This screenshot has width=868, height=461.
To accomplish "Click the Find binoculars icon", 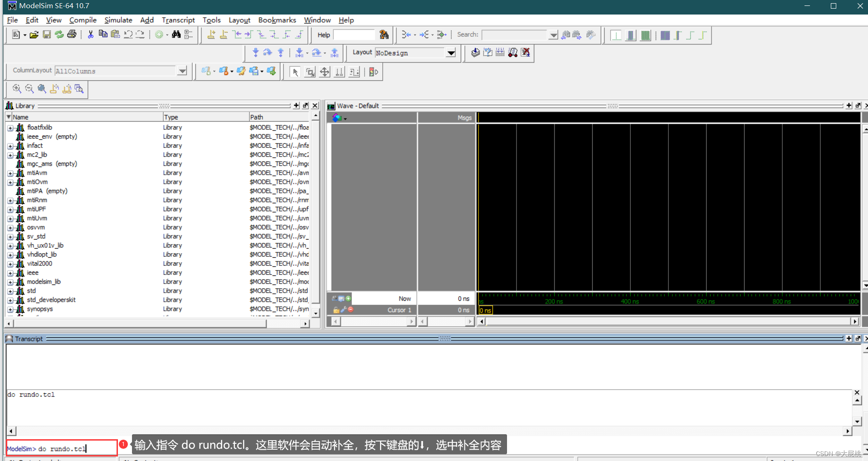I will pos(176,34).
